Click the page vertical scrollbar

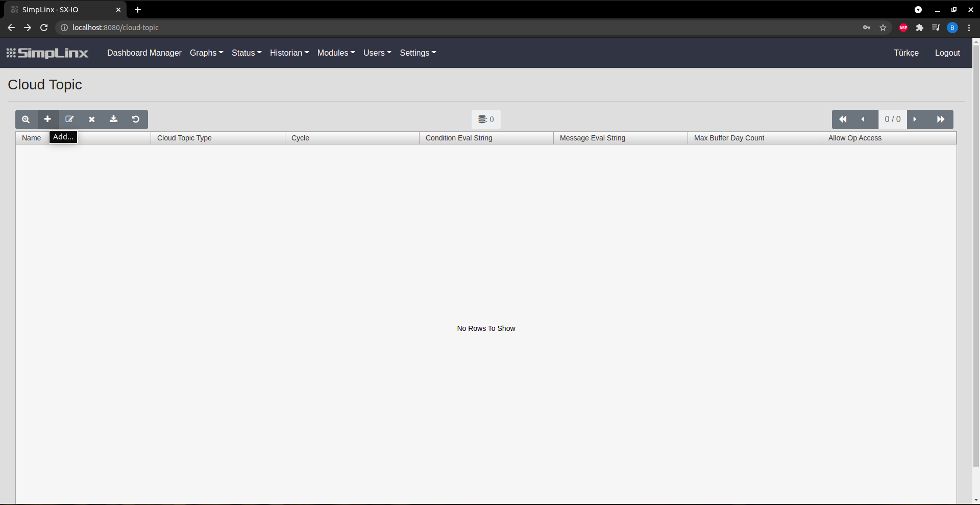[976, 255]
